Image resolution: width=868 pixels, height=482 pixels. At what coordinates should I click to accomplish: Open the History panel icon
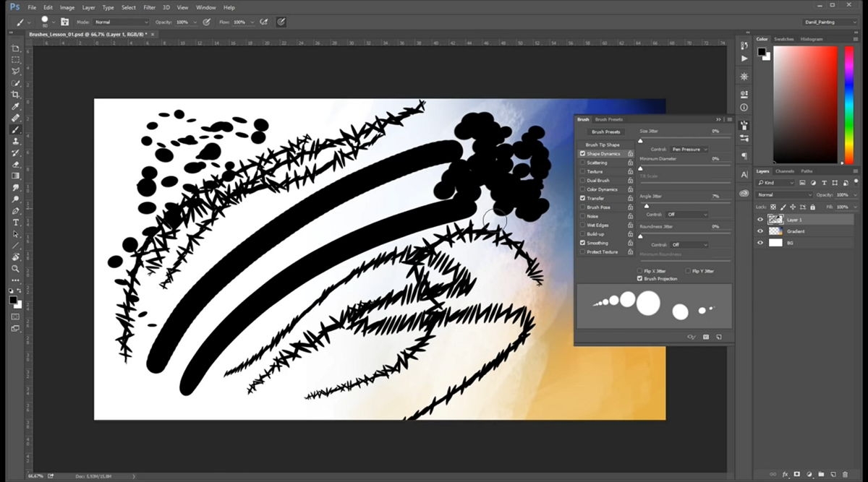click(x=744, y=45)
